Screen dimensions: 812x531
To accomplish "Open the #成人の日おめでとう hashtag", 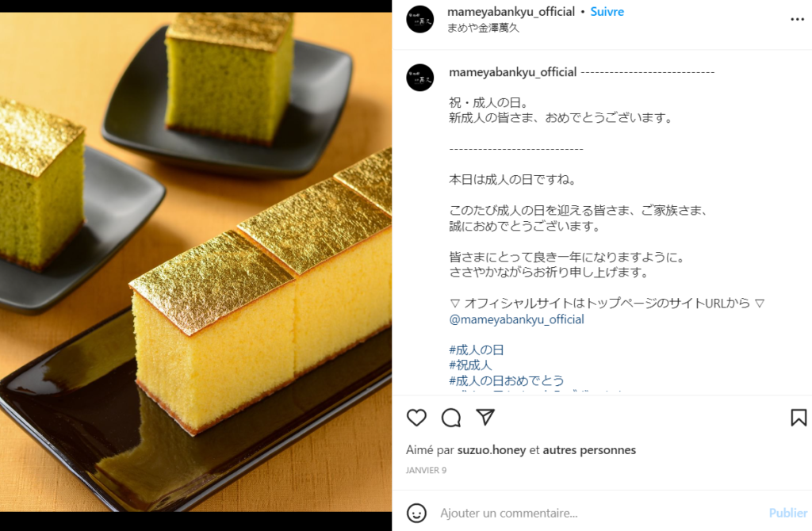I will tap(507, 380).
